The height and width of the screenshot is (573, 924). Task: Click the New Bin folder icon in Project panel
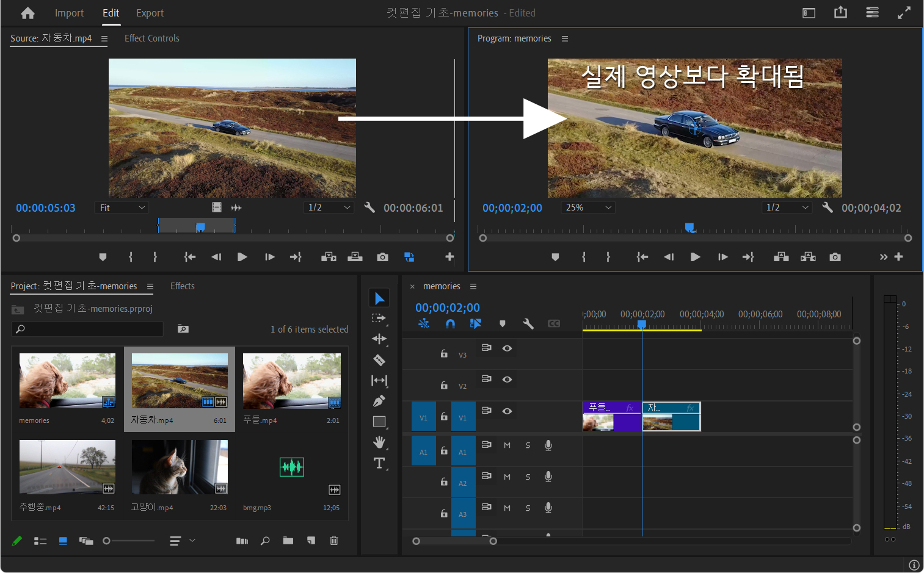[288, 541]
